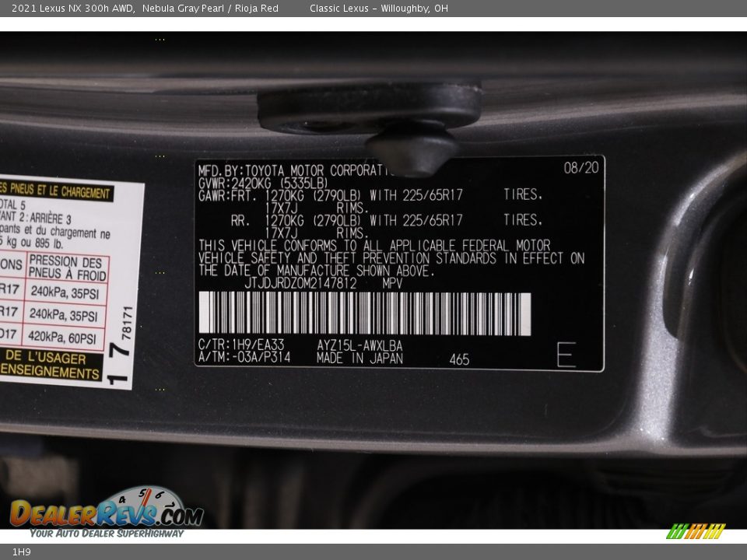Screen dimensions: 747x560
Task: Click 'PRESSION DES PNEUS À FROID' heading
Action: click(67, 268)
